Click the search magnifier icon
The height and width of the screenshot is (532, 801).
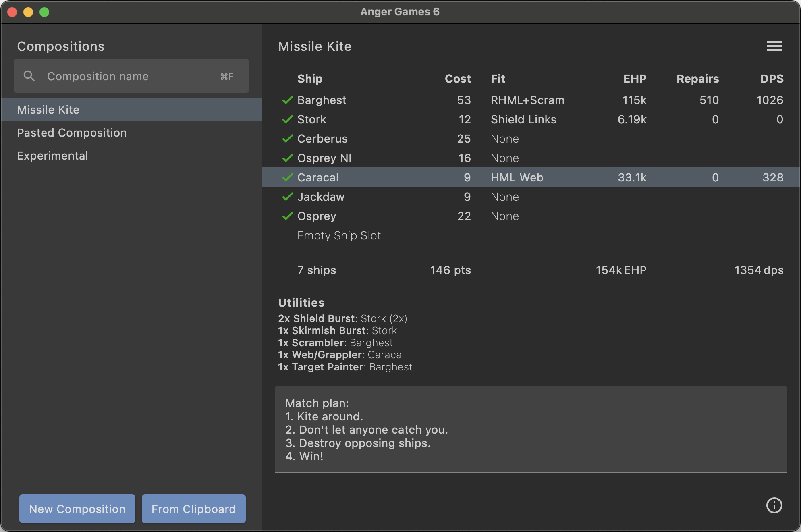(x=29, y=76)
